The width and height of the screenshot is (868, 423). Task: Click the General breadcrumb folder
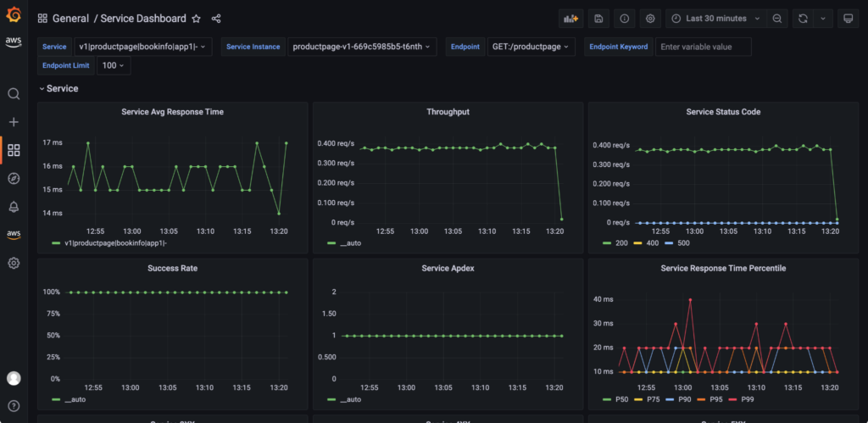70,19
